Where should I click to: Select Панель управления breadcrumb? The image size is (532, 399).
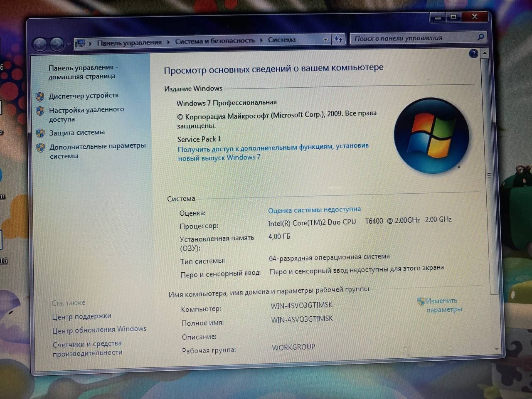coord(129,42)
